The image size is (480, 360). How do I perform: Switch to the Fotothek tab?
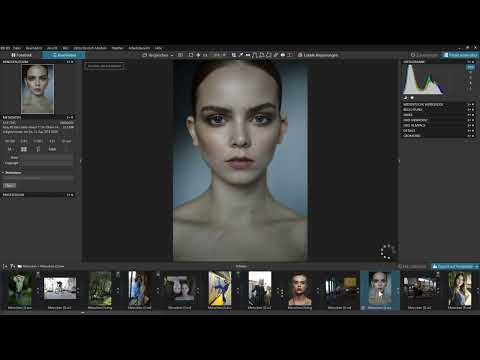[21, 55]
